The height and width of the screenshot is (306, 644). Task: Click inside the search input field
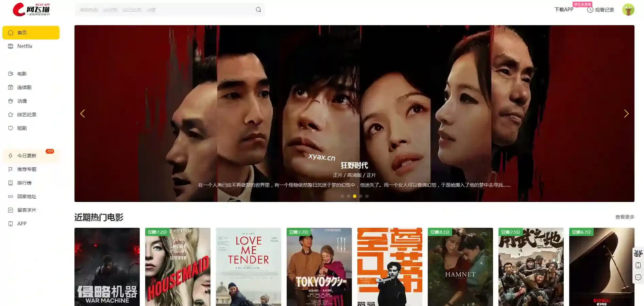coord(163,10)
